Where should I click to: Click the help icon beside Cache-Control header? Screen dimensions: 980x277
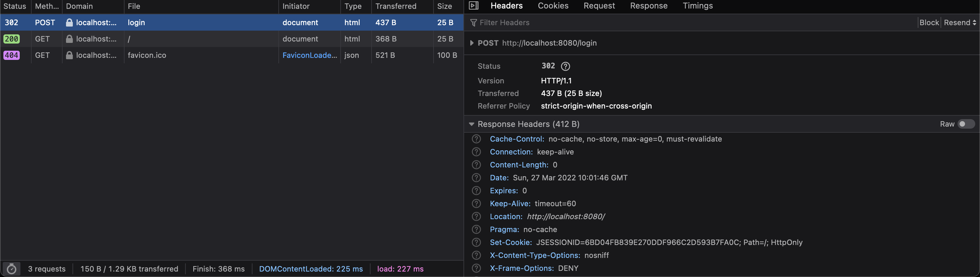[x=476, y=139]
